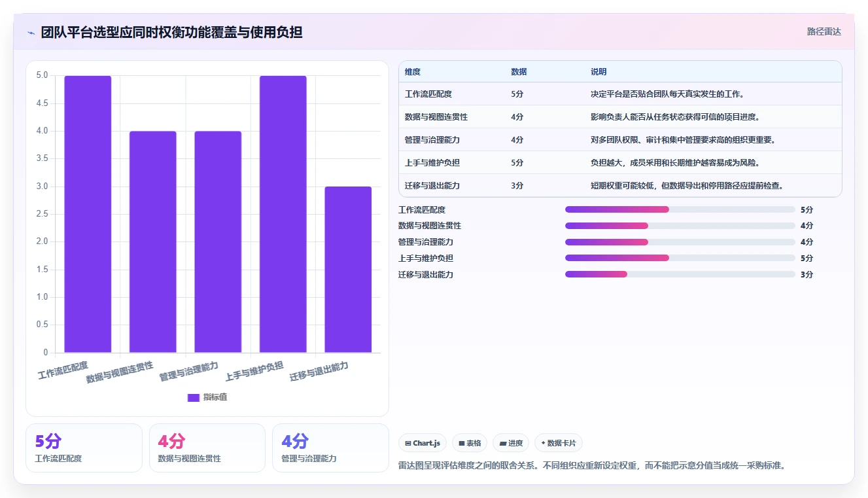Click the 数据与视图连贯性 bar in the chart
Screen dimensions: 868x498
[x=152, y=242]
